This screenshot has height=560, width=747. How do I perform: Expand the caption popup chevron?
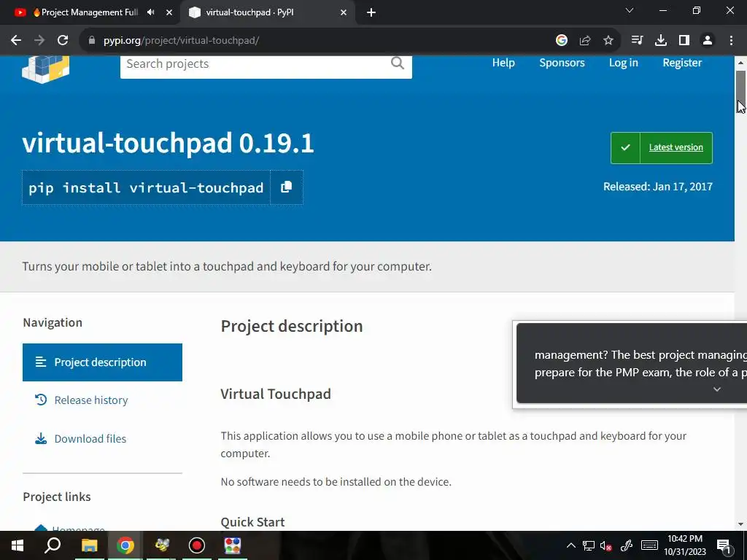(x=717, y=389)
